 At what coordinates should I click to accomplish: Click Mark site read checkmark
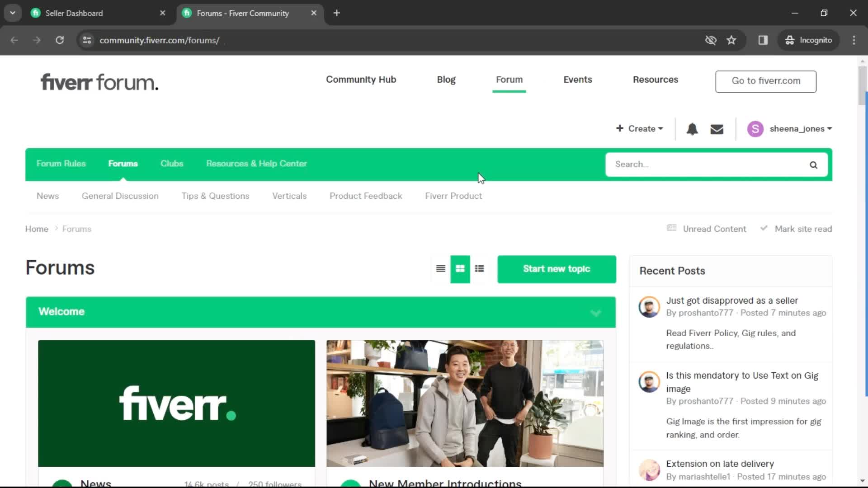click(x=764, y=228)
